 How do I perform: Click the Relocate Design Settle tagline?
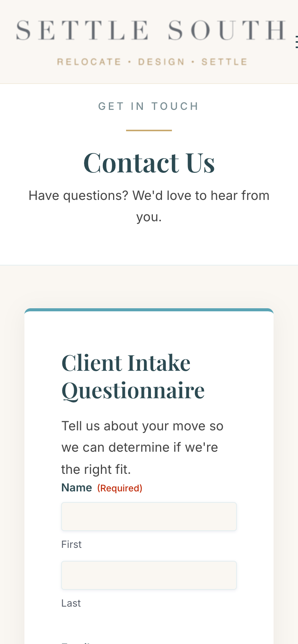coord(152,62)
